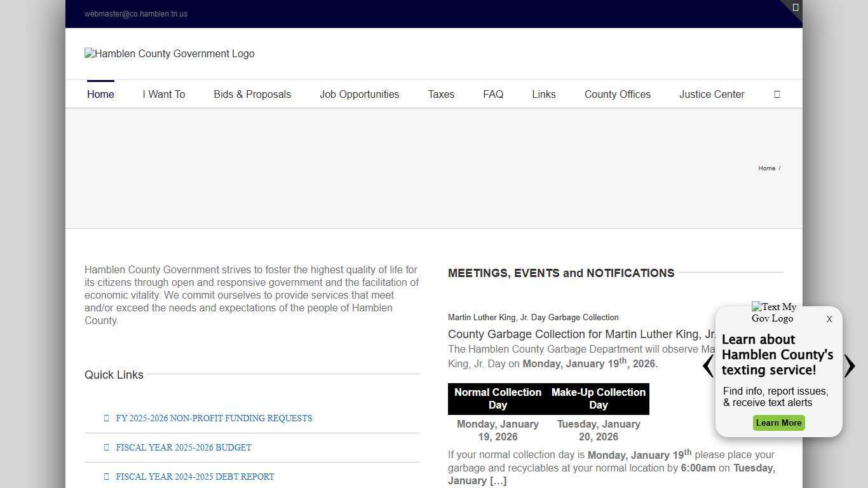Click the search icon in navigation bar
868x488 pixels.
776,94
